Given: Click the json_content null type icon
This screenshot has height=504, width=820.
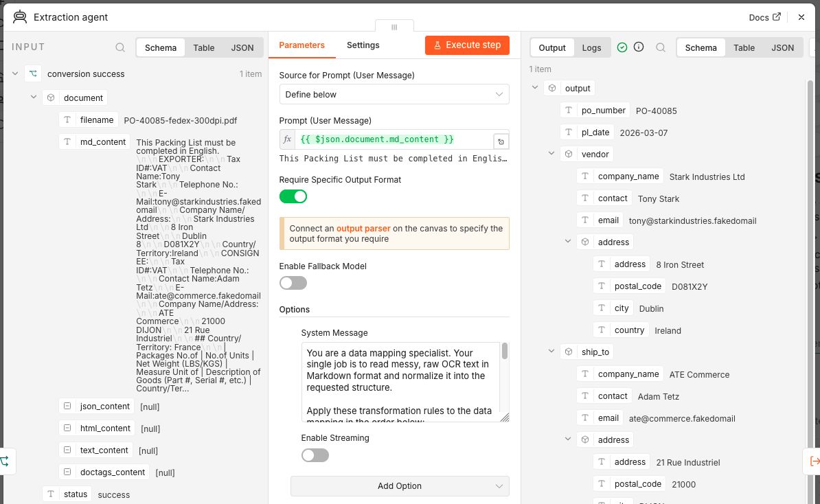Looking at the screenshot, I should (x=67, y=406).
